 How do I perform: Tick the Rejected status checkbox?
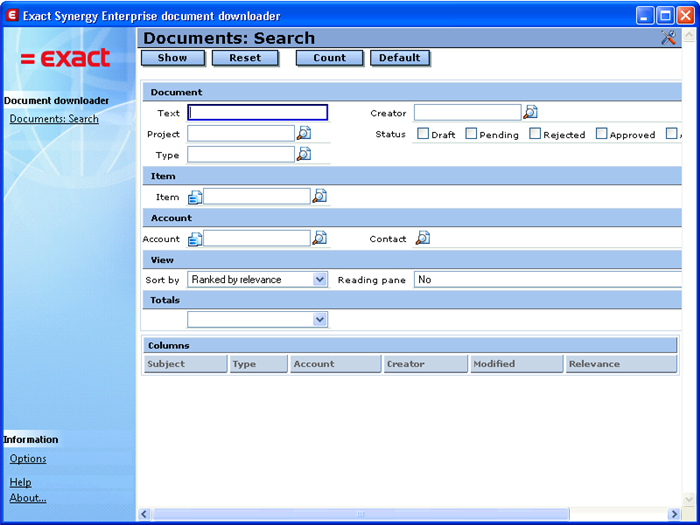[x=535, y=133]
